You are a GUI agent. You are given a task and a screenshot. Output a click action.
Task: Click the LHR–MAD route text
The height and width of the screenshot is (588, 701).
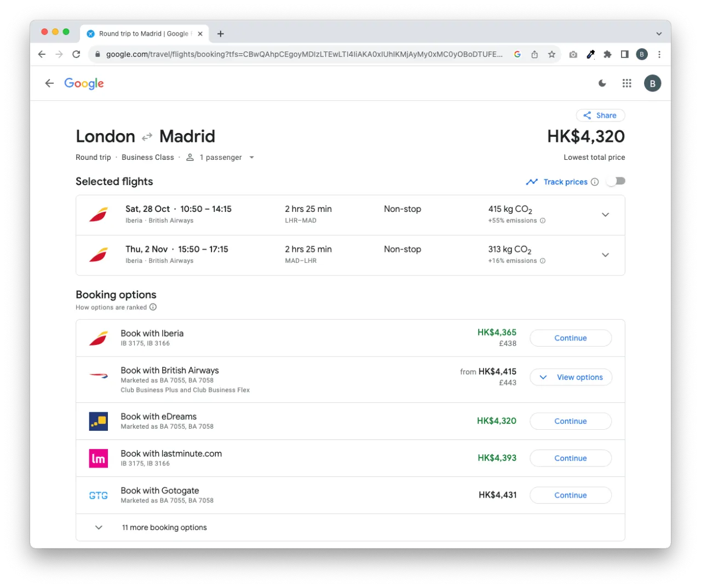(x=301, y=221)
